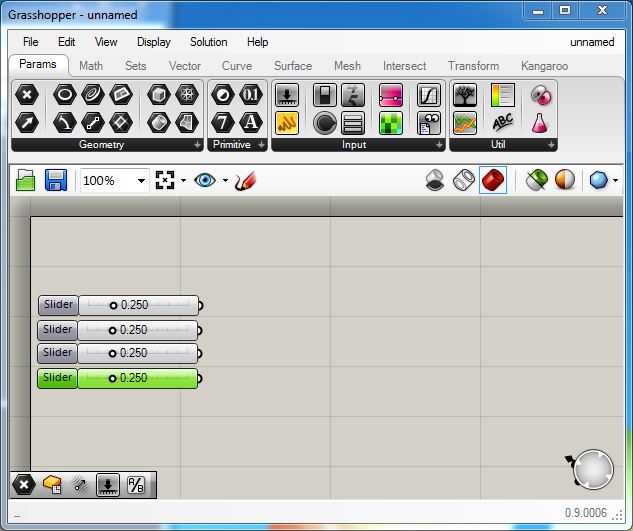Select the Twisted Box parameter icon
Screen dimensions: 633x531
coord(187,123)
